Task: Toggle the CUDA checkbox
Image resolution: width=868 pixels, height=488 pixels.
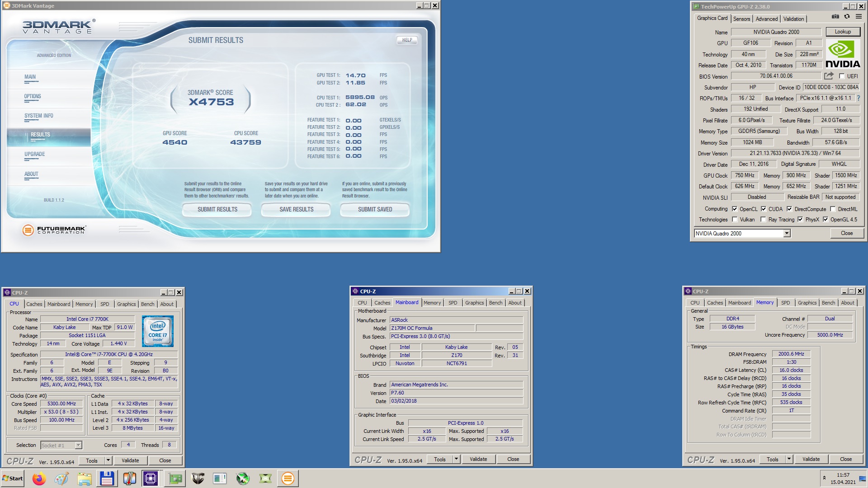Action: tap(764, 209)
